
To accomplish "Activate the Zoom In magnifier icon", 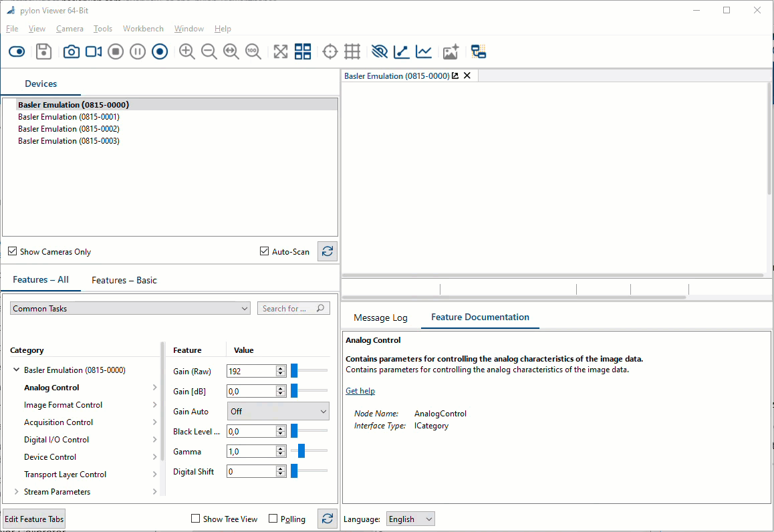I will click(187, 51).
